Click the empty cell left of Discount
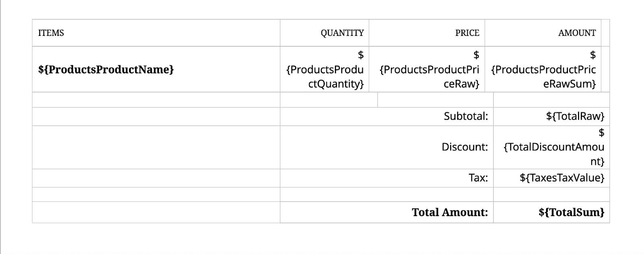 point(156,147)
